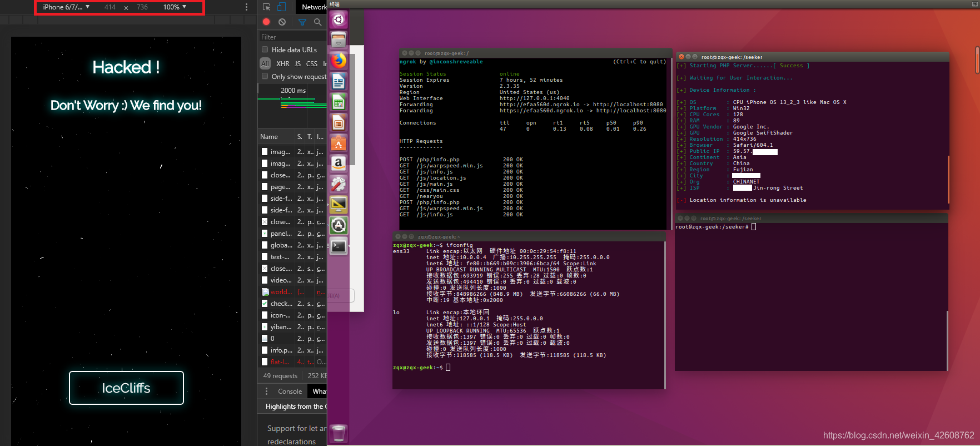Image resolution: width=980 pixels, height=446 pixels.
Task: Open Console drawer tab
Action: [290, 392]
